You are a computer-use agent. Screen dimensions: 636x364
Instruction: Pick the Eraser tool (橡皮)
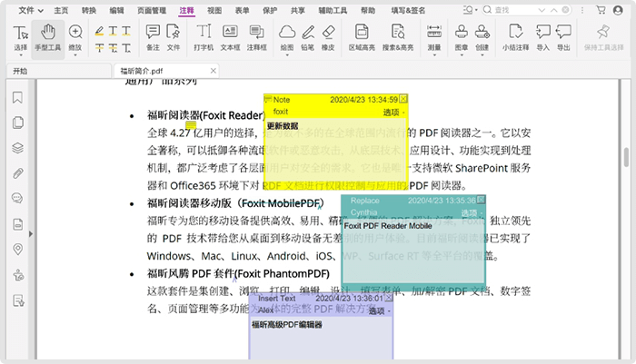328,37
